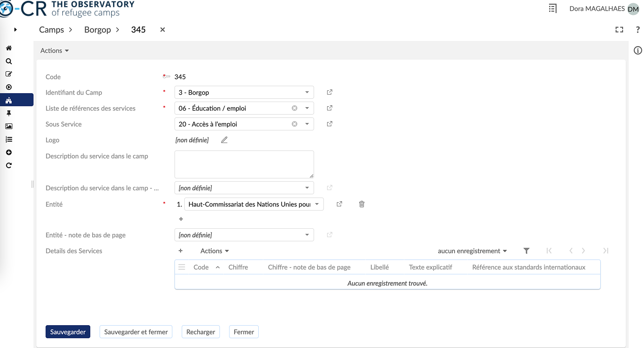
Task: Select the edit pencil sidebar icon
Action: tap(9, 74)
